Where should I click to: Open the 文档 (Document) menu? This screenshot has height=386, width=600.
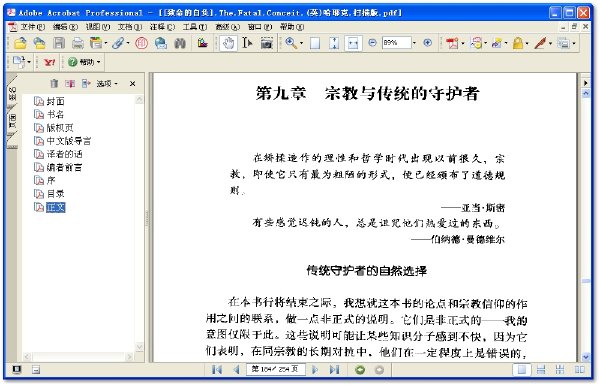pos(130,27)
